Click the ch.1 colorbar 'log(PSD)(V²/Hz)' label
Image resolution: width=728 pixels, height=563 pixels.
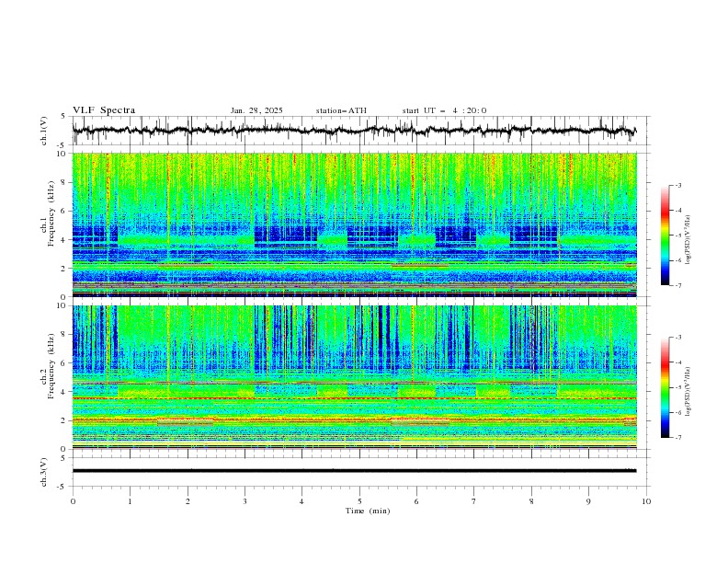(688, 240)
